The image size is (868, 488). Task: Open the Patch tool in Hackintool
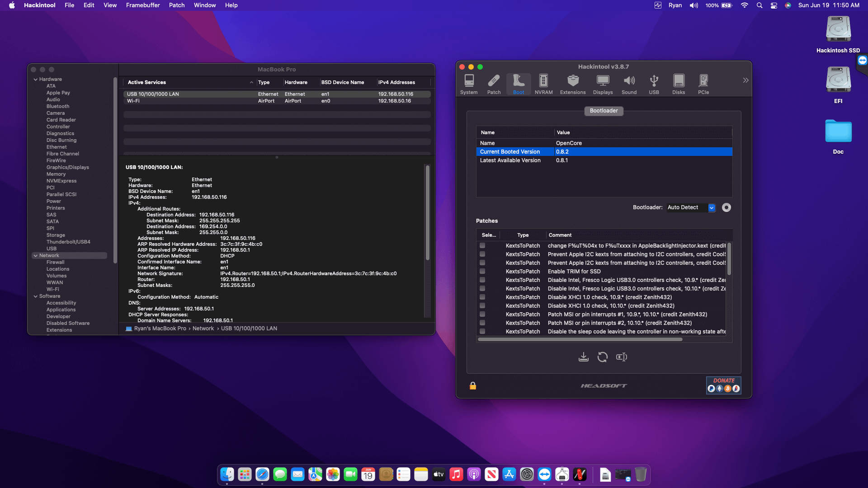[494, 84]
